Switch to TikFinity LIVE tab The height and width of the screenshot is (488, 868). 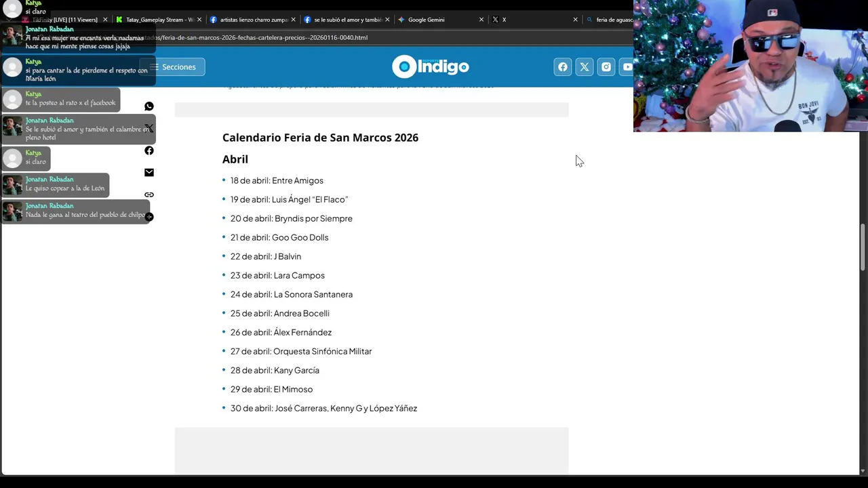[x=64, y=20]
